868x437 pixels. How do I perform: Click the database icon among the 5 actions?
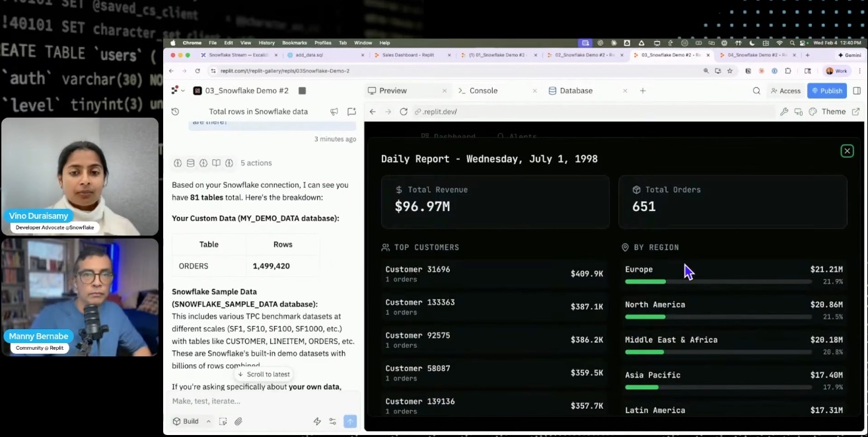point(190,163)
